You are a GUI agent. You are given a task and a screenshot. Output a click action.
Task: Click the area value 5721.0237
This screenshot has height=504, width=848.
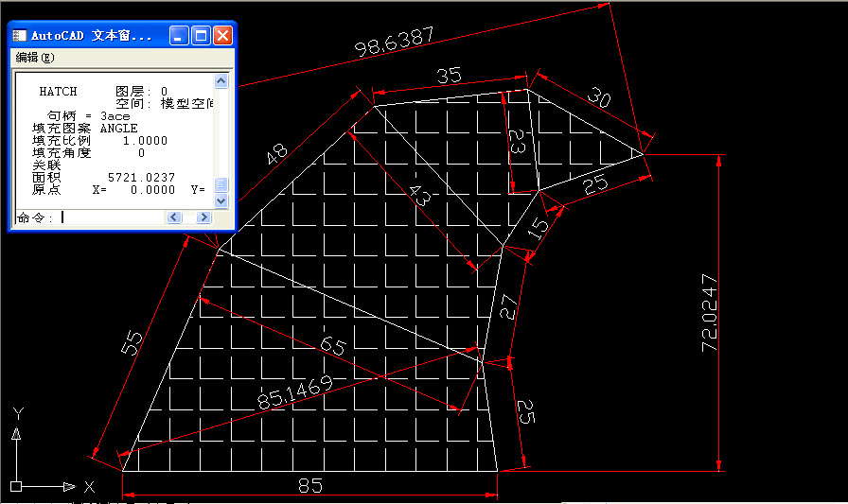[x=141, y=177]
